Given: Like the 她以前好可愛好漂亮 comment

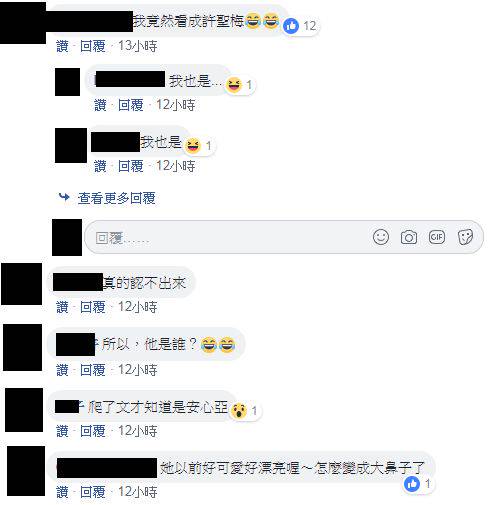Looking at the screenshot, I should [62, 492].
